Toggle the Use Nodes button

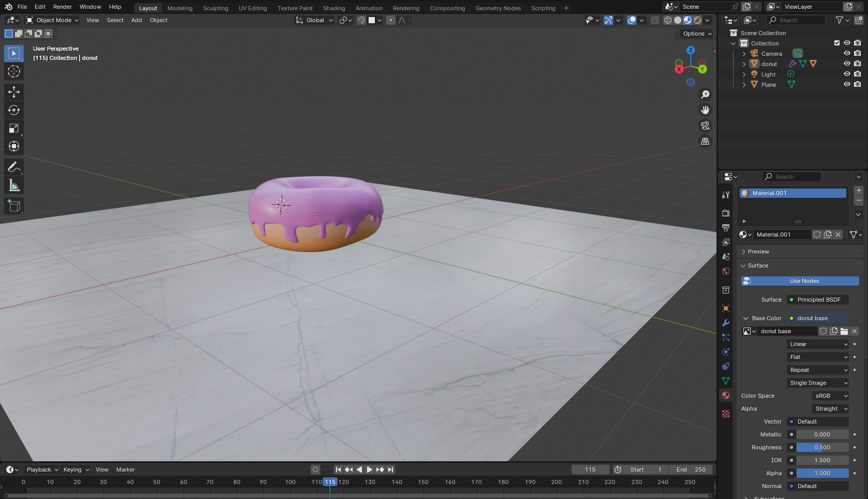tap(800, 281)
